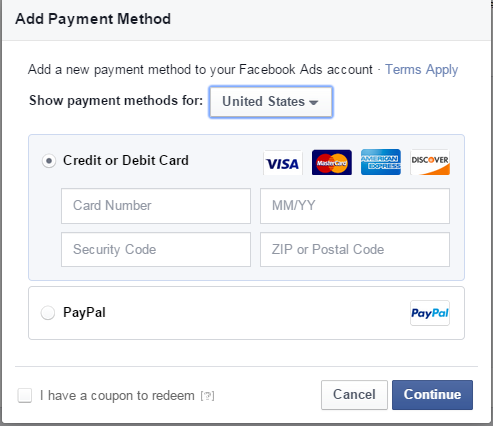The image size is (493, 426).
Task: Open the Terms Apply link
Action: (421, 70)
